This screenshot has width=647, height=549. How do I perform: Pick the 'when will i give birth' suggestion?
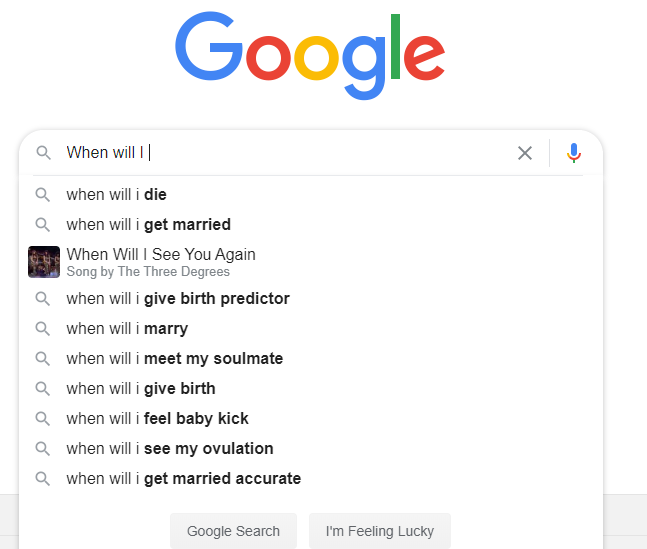point(141,389)
